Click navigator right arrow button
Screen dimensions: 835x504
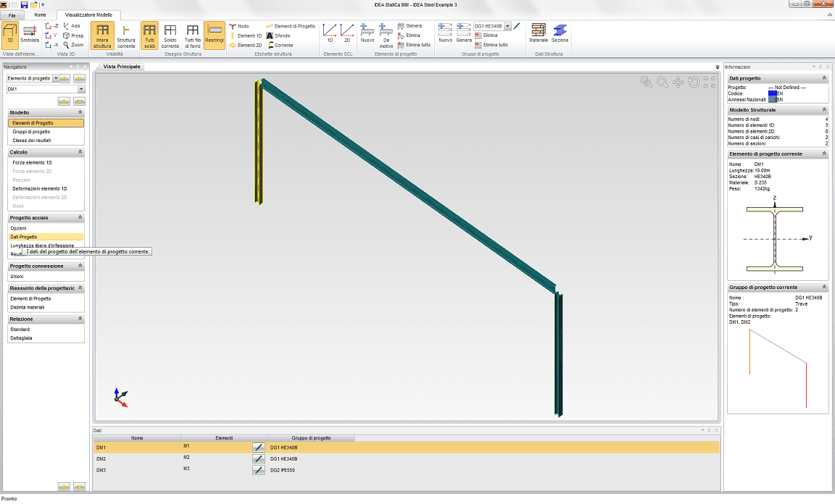(79, 78)
